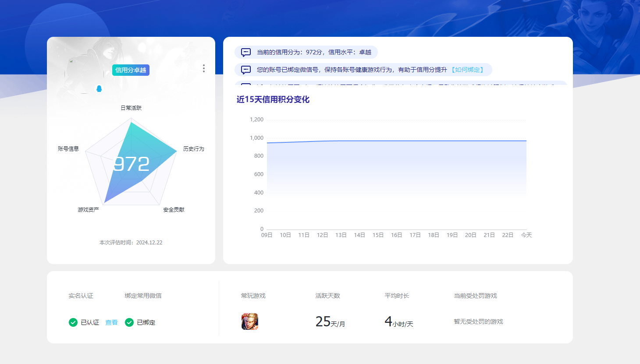Click the 安全贡献 radar axis label

[x=174, y=210]
